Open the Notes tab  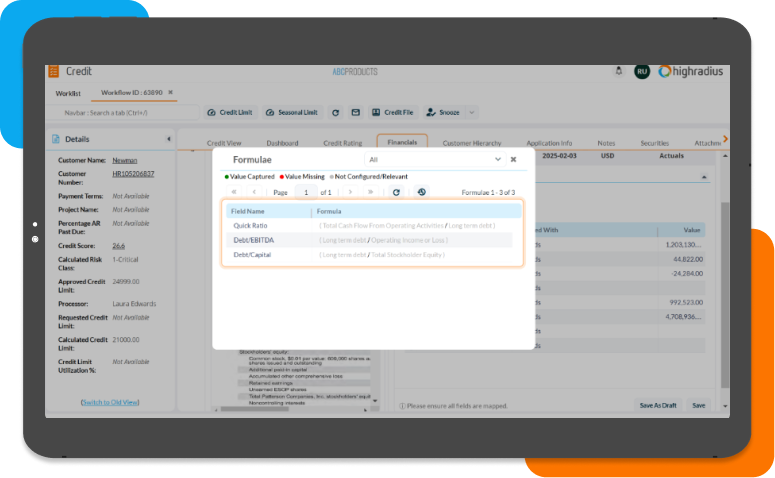point(606,143)
